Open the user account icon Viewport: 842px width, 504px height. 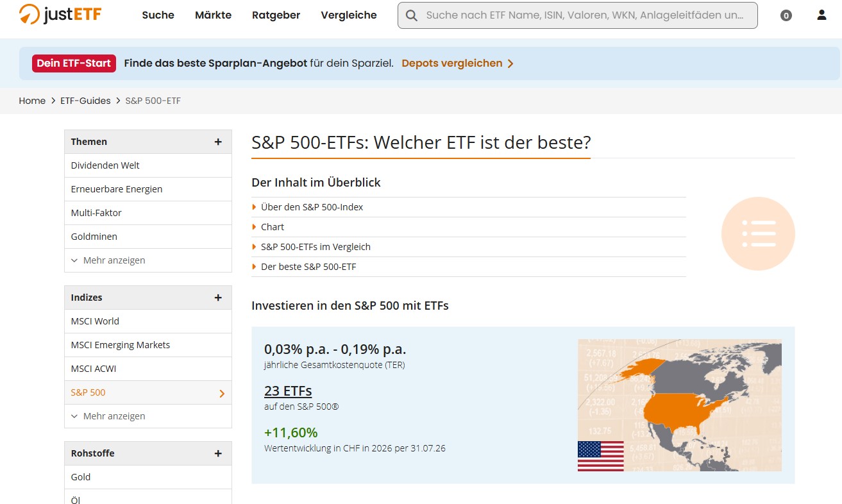click(x=821, y=15)
